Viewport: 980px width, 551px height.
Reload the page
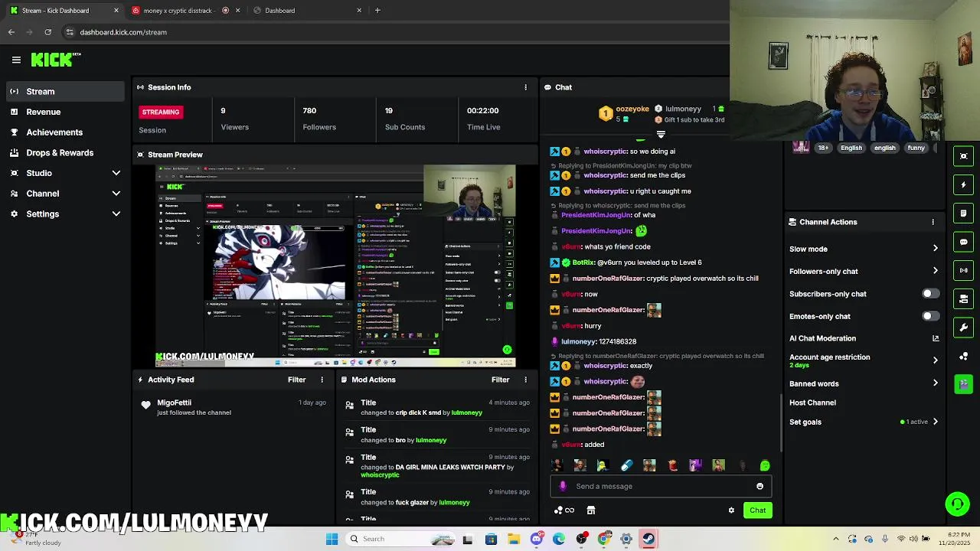47,32
